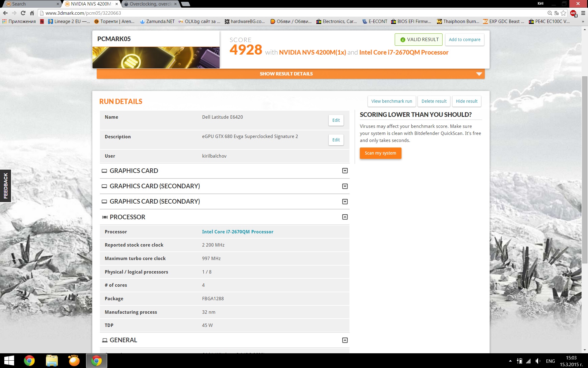
Task: Bookmark this page with star icon
Action: point(563,13)
